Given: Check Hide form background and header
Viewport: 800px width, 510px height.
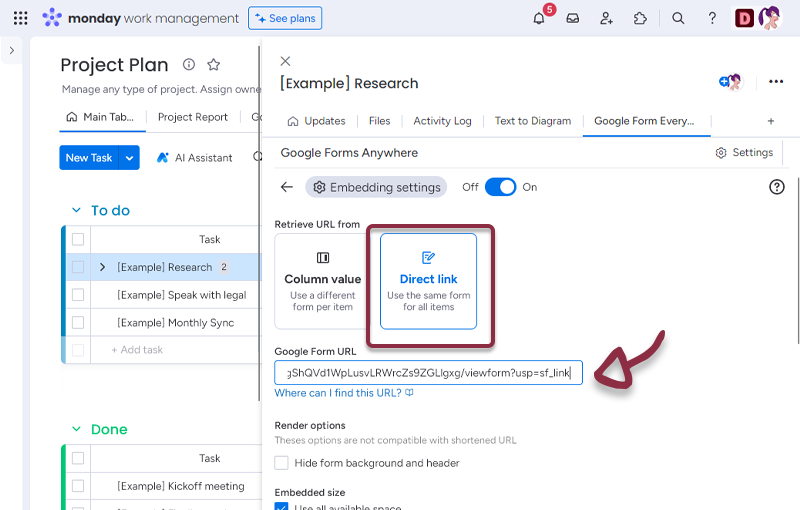Looking at the screenshot, I should coord(282,463).
